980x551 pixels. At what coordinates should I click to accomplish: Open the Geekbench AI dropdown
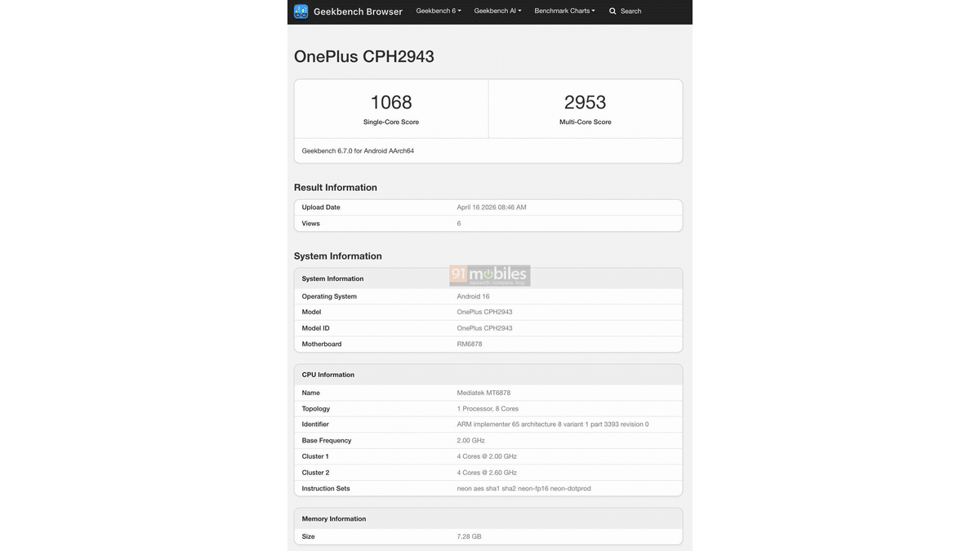pyautogui.click(x=497, y=11)
